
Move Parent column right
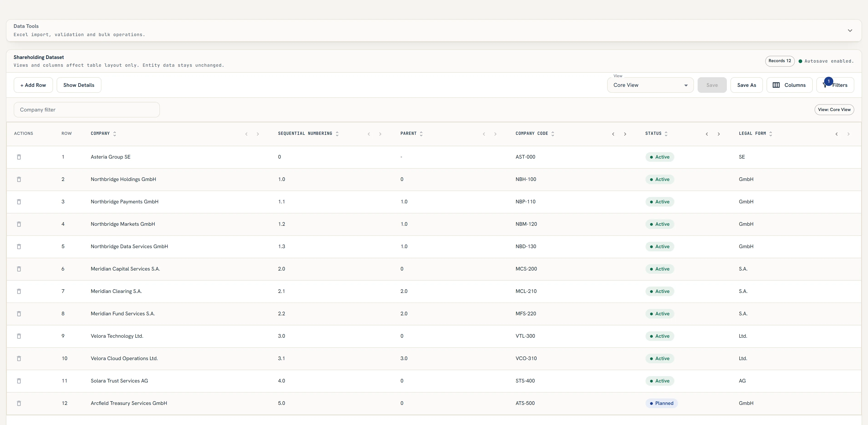point(495,134)
